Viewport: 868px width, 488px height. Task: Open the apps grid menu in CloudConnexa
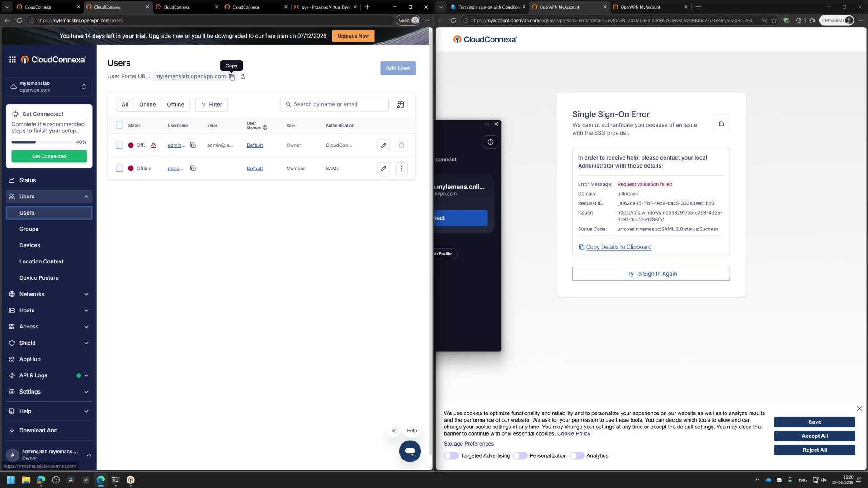(x=13, y=60)
